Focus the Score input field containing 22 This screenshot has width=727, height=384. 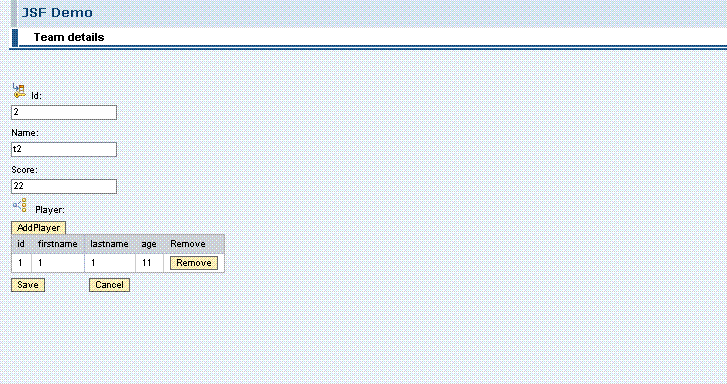coord(64,186)
